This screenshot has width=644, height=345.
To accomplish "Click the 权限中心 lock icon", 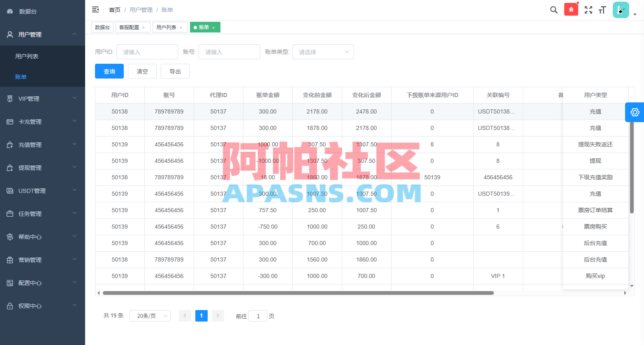I will 10,306.
